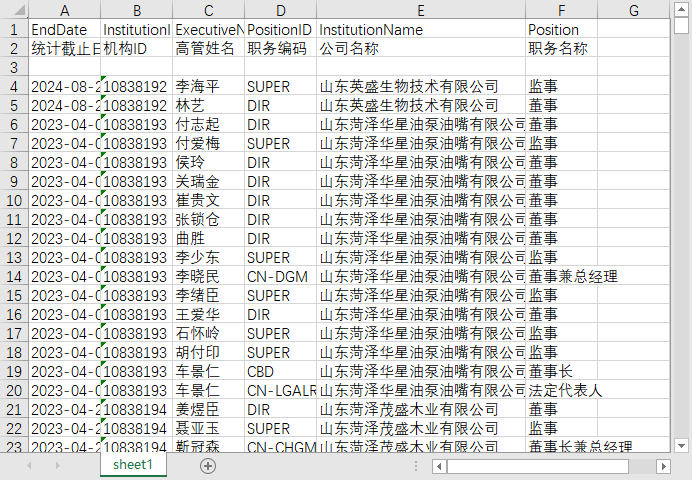Select the cell with name 关瑞金

pos(208,181)
